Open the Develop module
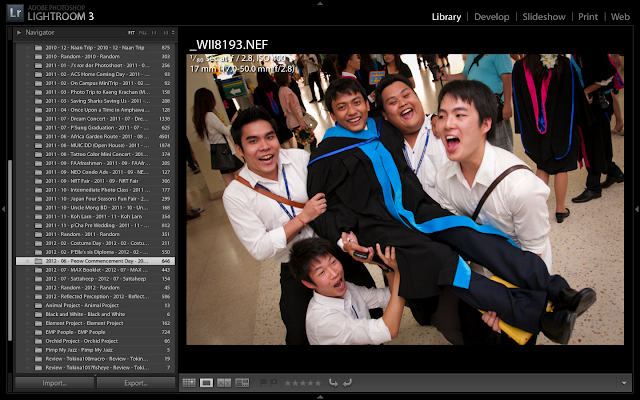Image resolution: width=640 pixels, height=400 pixels. (x=491, y=17)
